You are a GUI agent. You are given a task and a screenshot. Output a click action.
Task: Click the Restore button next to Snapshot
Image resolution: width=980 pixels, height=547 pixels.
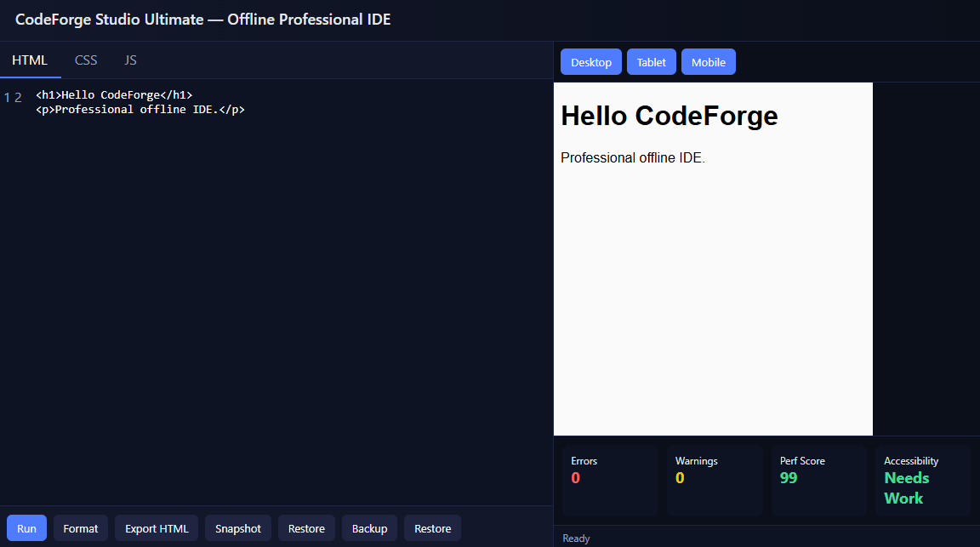(x=306, y=528)
